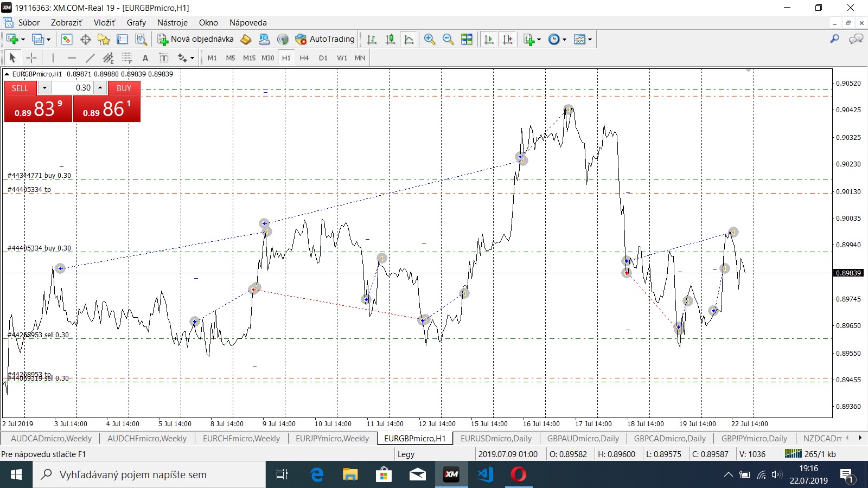This screenshot has width=868, height=488.
Task: Open the Grafy menu
Action: click(136, 23)
